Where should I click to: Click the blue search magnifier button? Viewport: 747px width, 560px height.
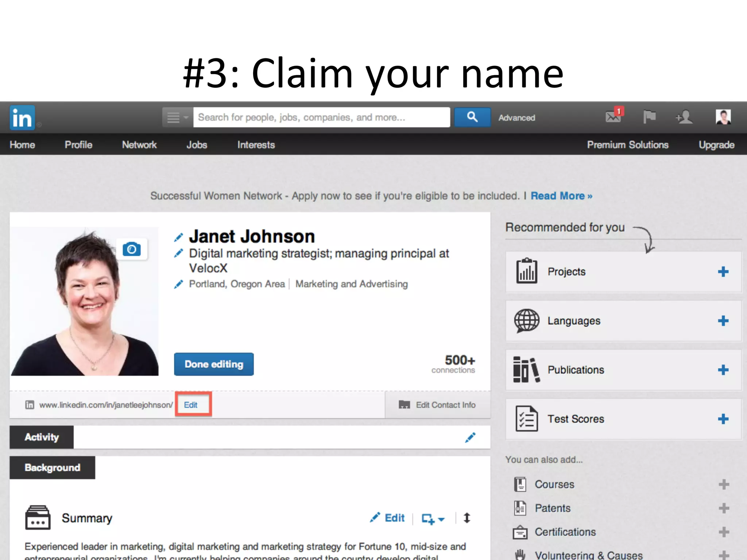click(x=472, y=117)
